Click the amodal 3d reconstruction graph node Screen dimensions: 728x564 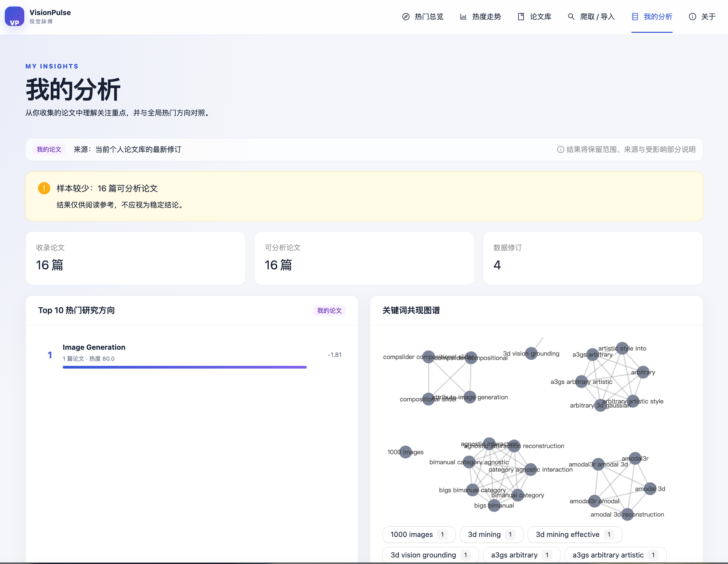[x=627, y=514]
